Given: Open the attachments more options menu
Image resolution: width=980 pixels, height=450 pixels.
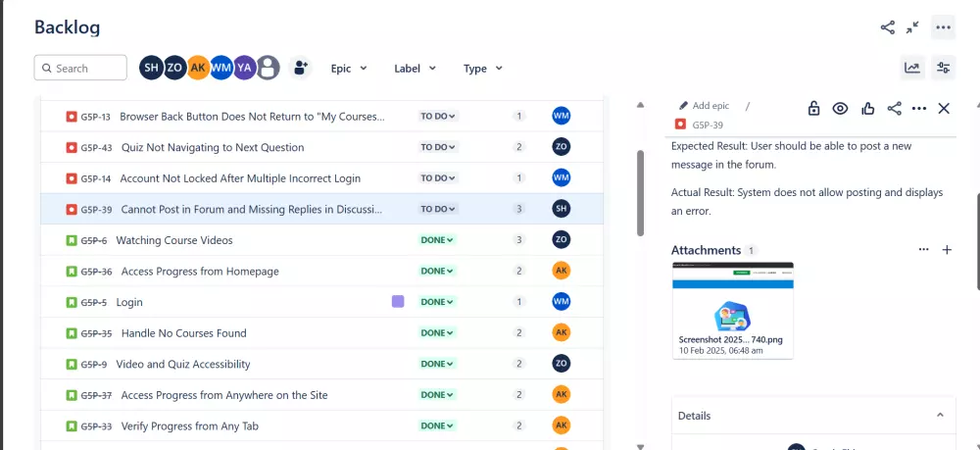Looking at the screenshot, I should (924, 249).
